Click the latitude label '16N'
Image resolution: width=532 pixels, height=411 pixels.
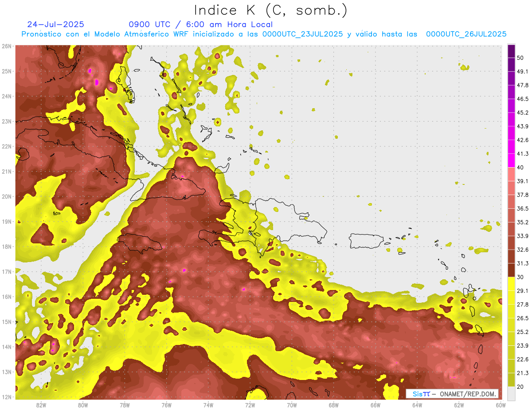point(7,297)
